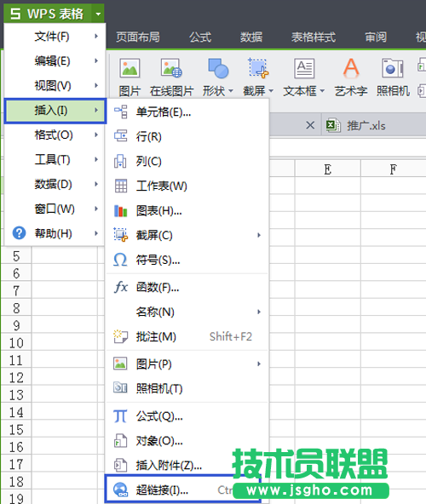The height and width of the screenshot is (504, 426).
Task: Choose 单元格(E)... from Insert submenu
Action: (187, 112)
